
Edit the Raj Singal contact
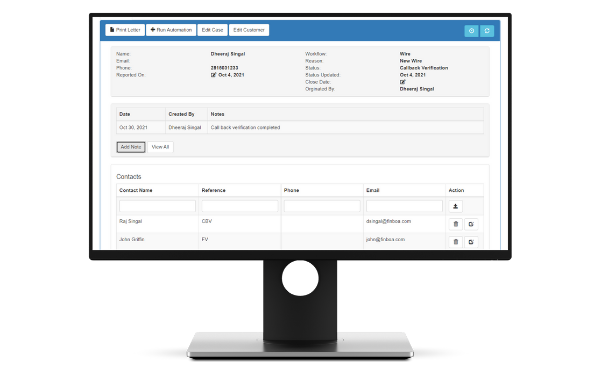(x=471, y=224)
